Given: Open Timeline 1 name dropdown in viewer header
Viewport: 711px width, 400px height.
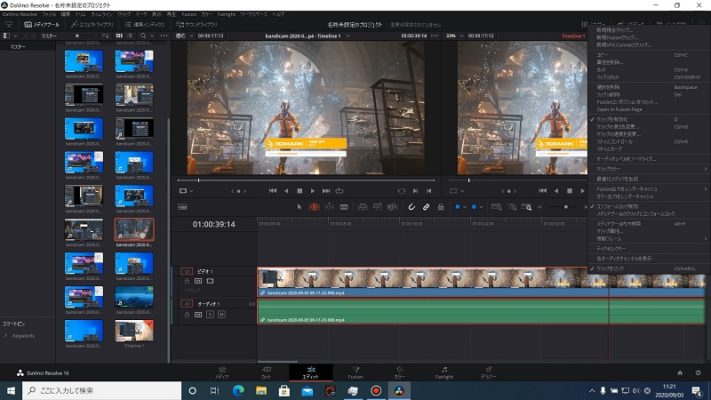Looking at the screenshot, I should [348, 35].
